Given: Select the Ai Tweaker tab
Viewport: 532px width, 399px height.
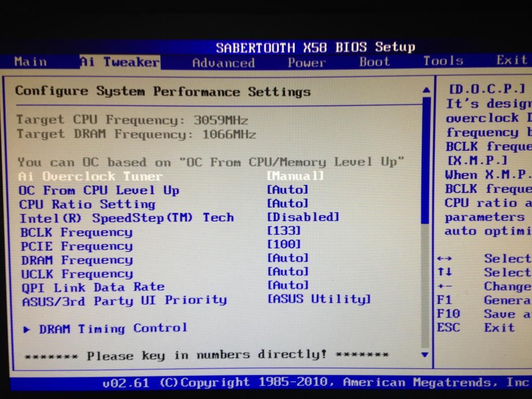Looking at the screenshot, I should click(119, 62).
